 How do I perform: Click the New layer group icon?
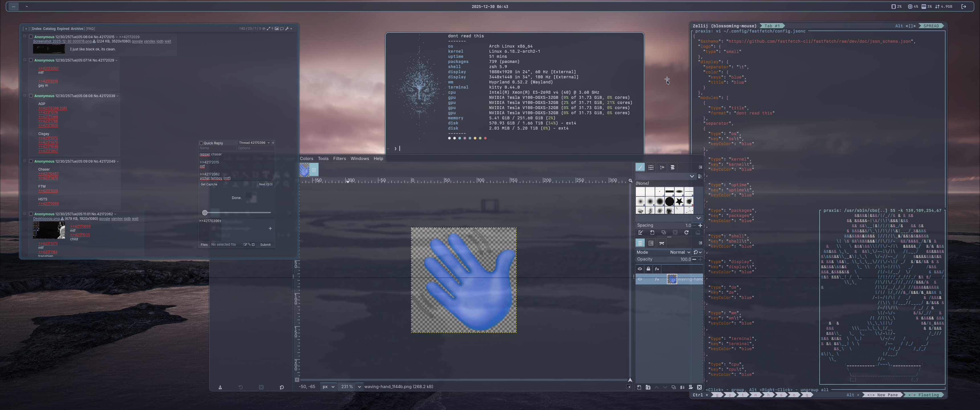click(x=648, y=387)
